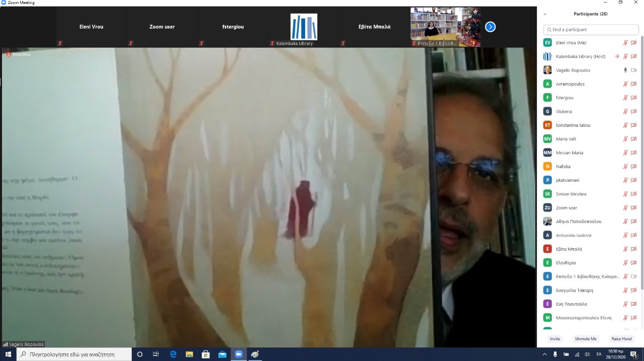
Task: Click Maria Vafi's muted microphone icon
Action: (x=625, y=139)
